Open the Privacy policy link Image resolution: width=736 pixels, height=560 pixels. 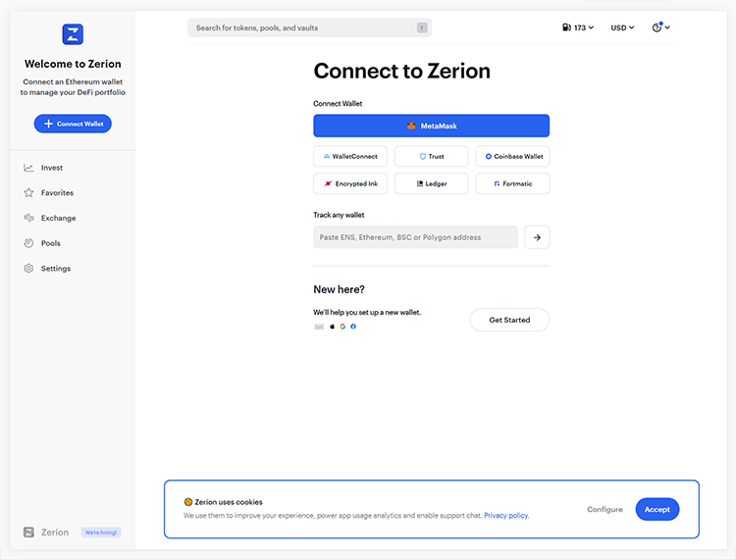[506, 515]
